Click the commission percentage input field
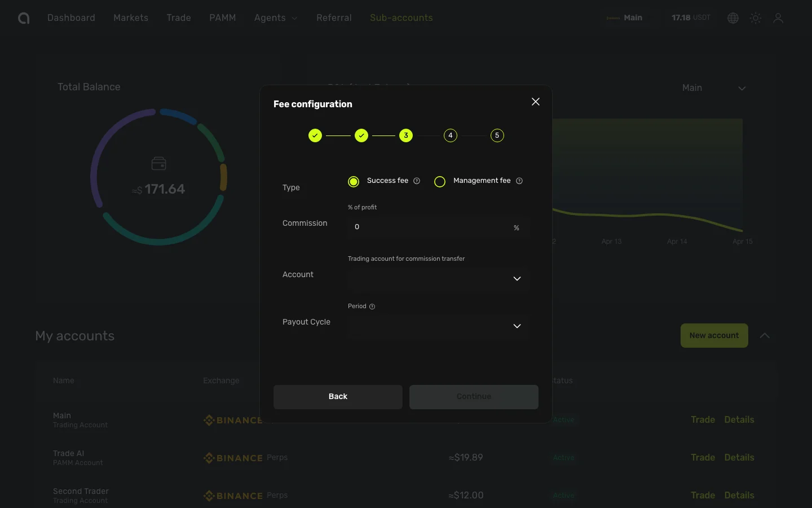 click(434, 227)
